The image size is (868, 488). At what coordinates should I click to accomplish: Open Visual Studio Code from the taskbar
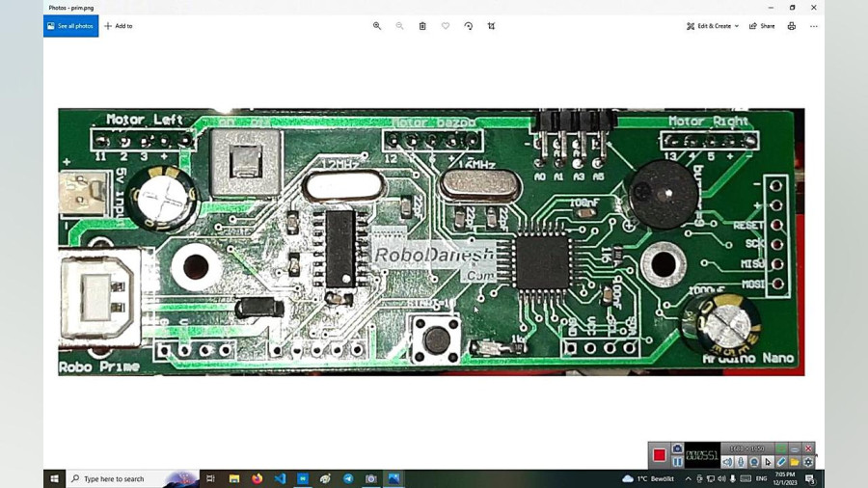tap(280, 478)
